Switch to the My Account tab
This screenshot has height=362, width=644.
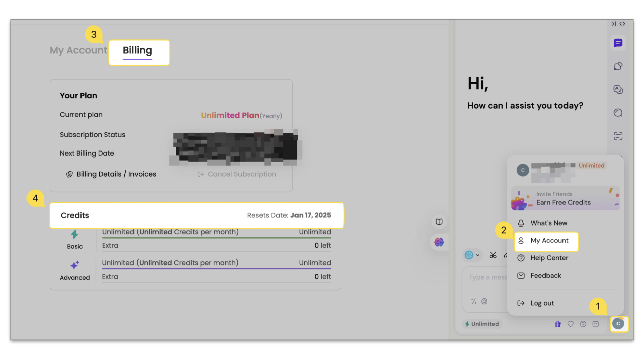click(x=78, y=50)
